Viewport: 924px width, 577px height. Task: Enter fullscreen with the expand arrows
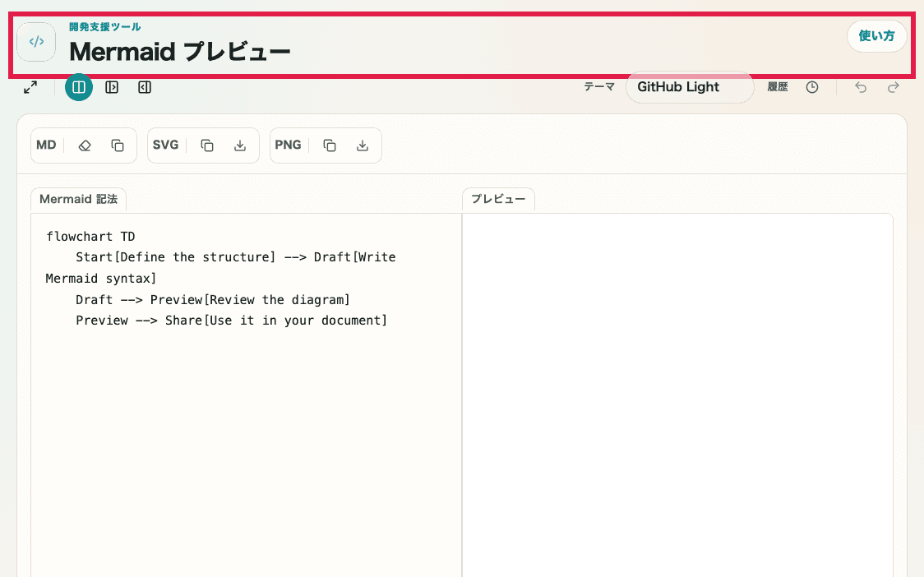click(x=30, y=87)
